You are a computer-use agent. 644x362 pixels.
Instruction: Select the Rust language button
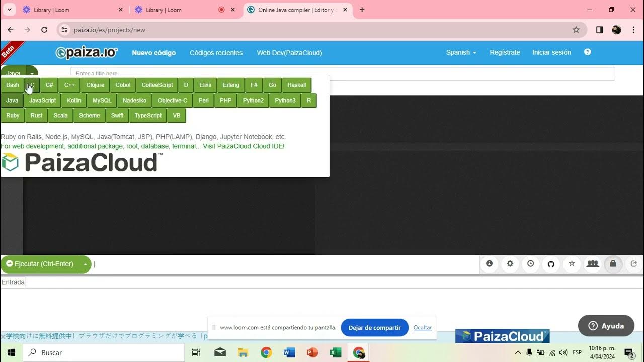pyautogui.click(x=37, y=116)
